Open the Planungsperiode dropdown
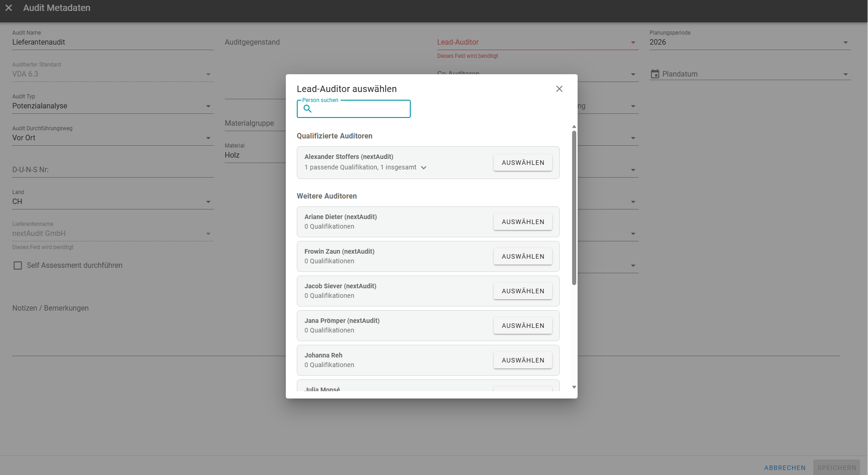This screenshot has width=868, height=475. point(845,42)
